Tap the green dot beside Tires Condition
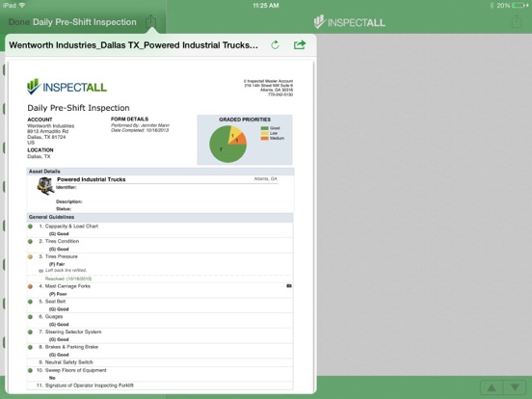Viewport: 532px width, 399px height. [30, 242]
